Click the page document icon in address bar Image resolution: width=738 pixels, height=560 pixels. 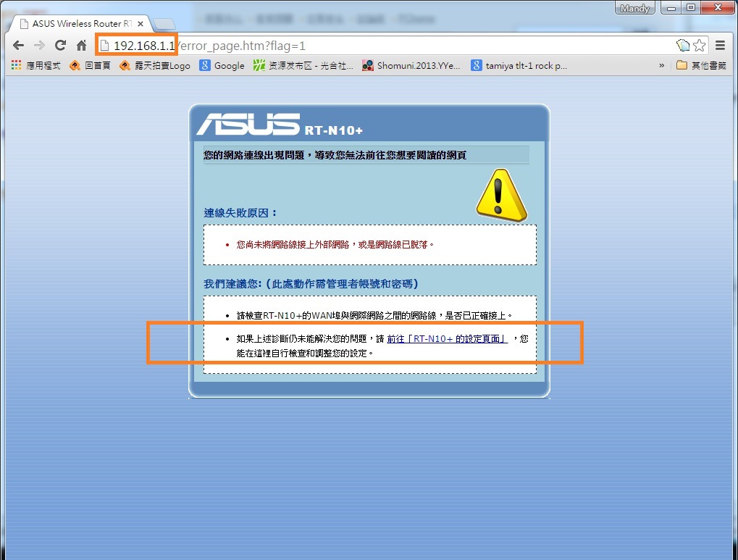(105, 46)
